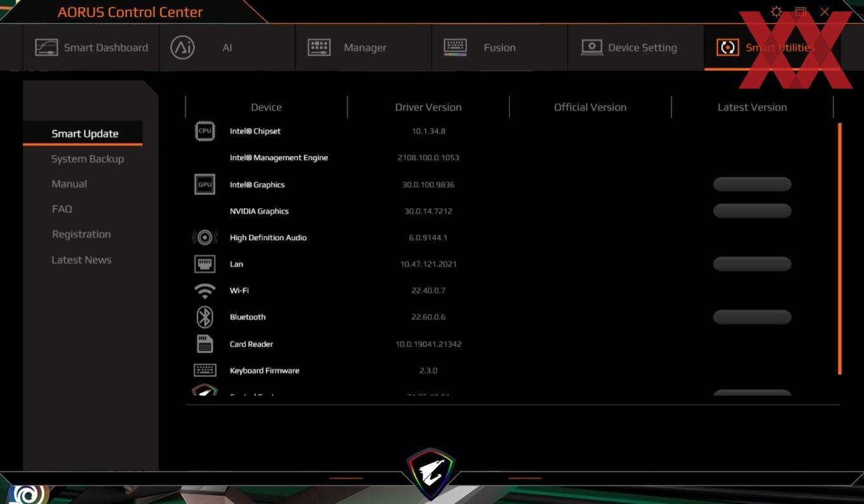Click the Bluetooth latest version button
Screen dimensions: 864x504
click(752, 317)
